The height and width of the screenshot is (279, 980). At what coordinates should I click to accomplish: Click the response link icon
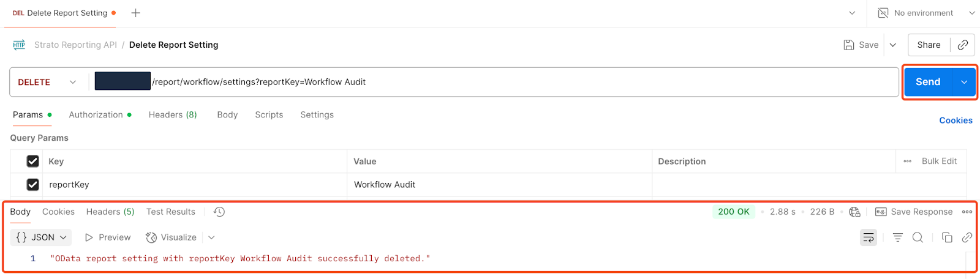(967, 237)
